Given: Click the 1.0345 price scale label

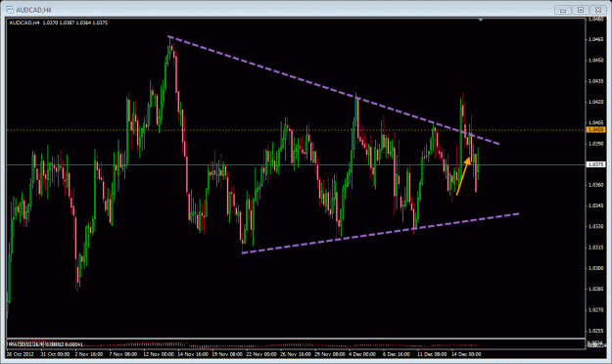Looking at the screenshot, I should (x=595, y=205).
